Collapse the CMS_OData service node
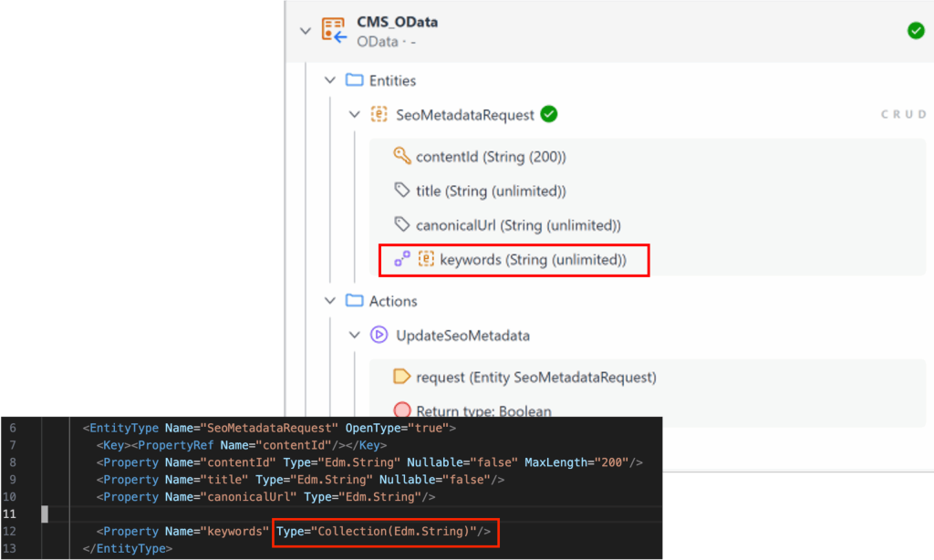The height and width of the screenshot is (560, 934). [x=306, y=31]
